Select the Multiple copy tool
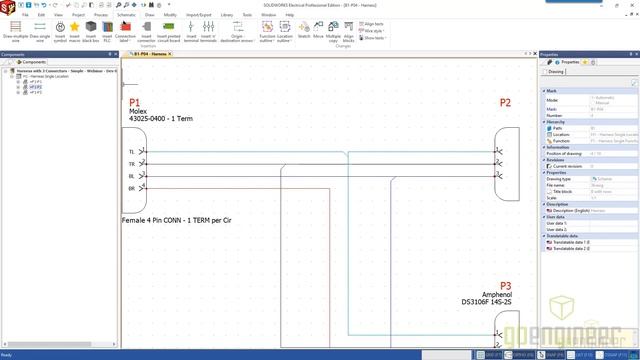Image resolution: width=640 pixels, height=360 pixels. coord(333,31)
